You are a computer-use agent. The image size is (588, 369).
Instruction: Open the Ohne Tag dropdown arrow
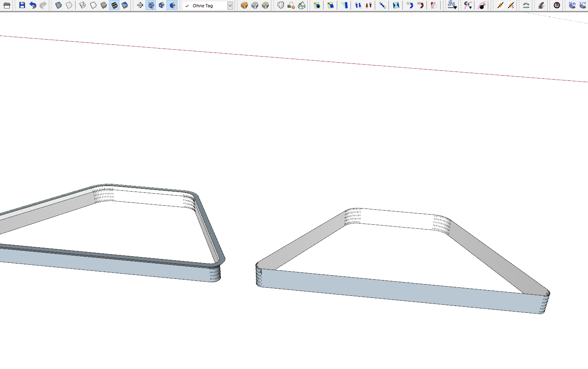(x=230, y=6)
